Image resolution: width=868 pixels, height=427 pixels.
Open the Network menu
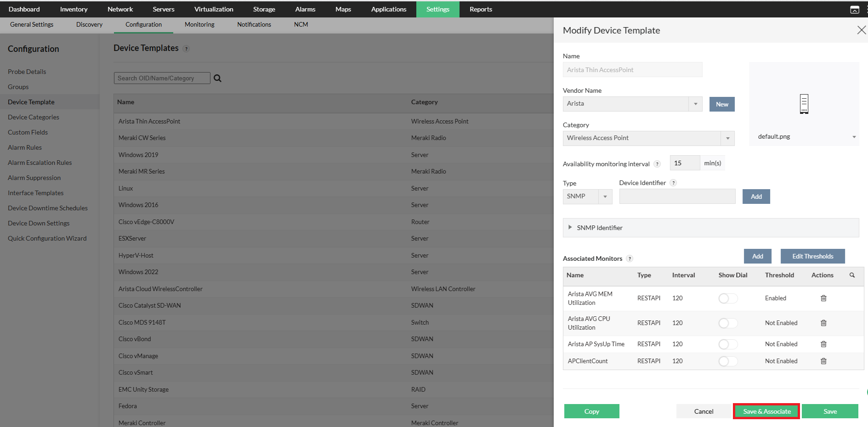pos(120,9)
